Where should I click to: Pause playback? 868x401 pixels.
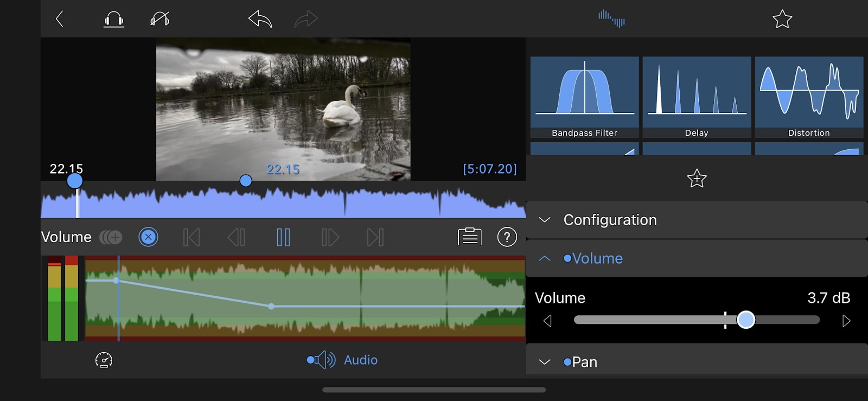coord(283,237)
